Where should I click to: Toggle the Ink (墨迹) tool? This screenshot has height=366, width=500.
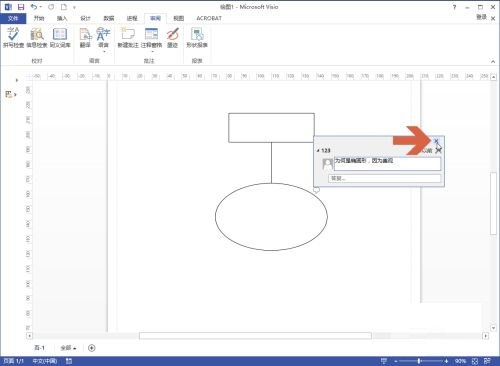pyautogui.click(x=172, y=37)
